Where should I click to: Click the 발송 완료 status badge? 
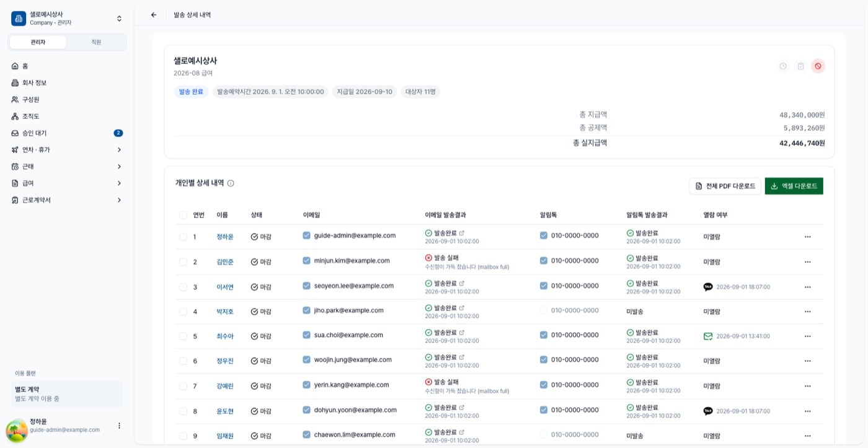[191, 92]
